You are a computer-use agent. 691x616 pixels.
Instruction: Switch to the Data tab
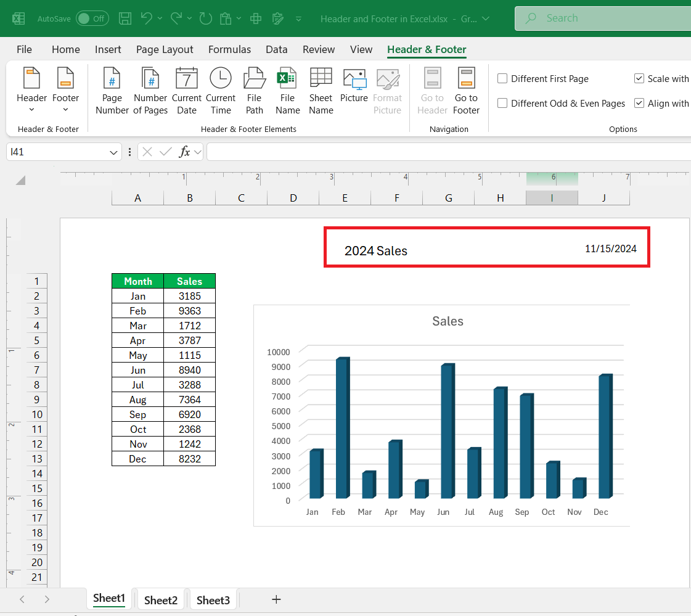(x=276, y=49)
